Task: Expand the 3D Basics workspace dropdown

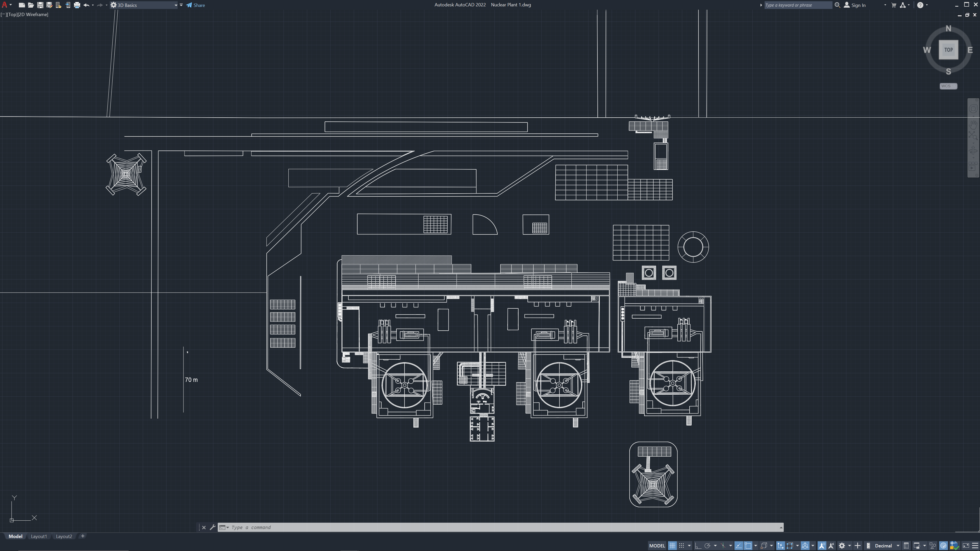Action: (x=176, y=5)
